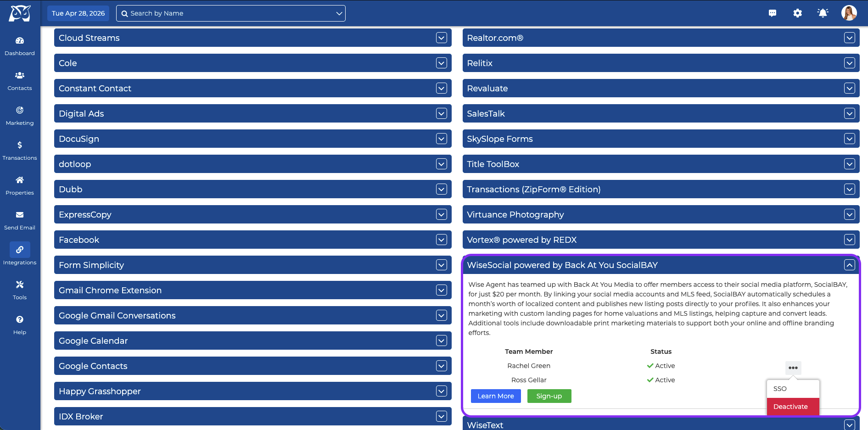Open the Send Email envelope icon
Viewport: 868px width, 430px height.
(20, 215)
